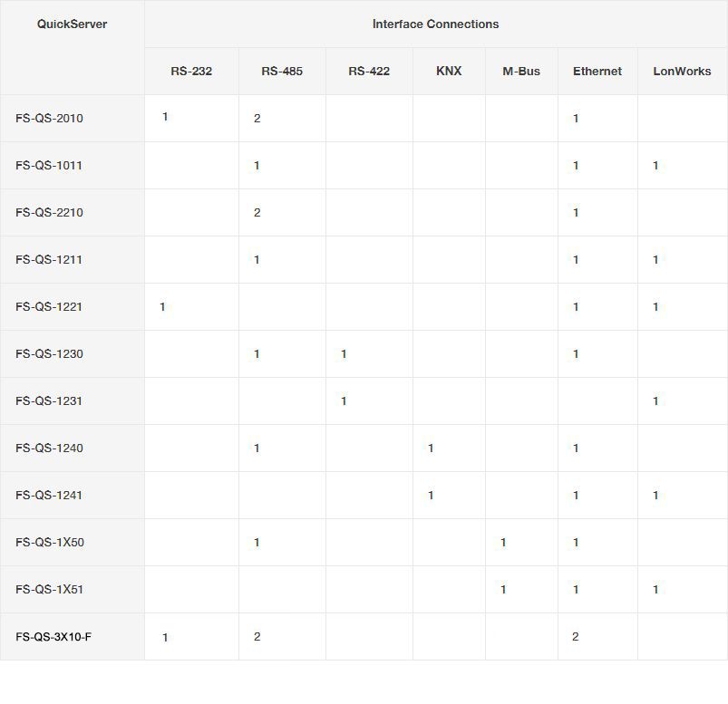This screenshot has width=728, height=704.
Task: Click the RS-422 column heading
Action: point(369,71)
